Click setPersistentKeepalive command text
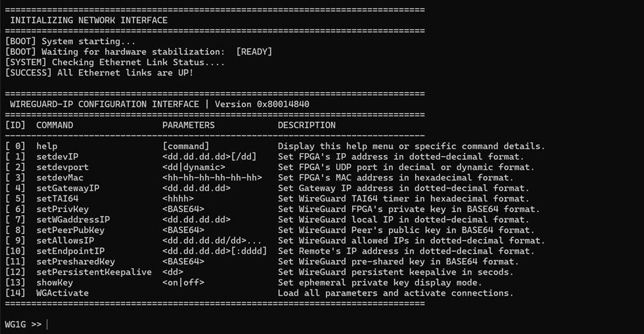 point(94,272)
